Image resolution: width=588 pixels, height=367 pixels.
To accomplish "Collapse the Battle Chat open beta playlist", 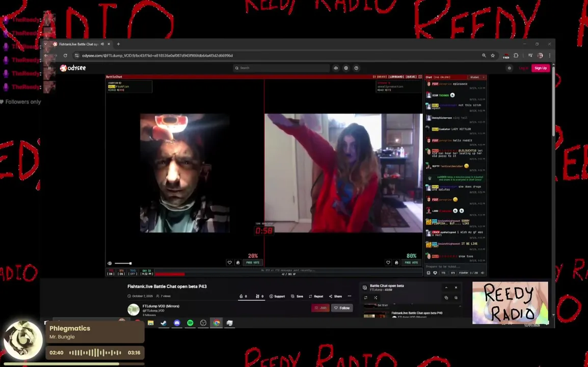I will (446, 287).
